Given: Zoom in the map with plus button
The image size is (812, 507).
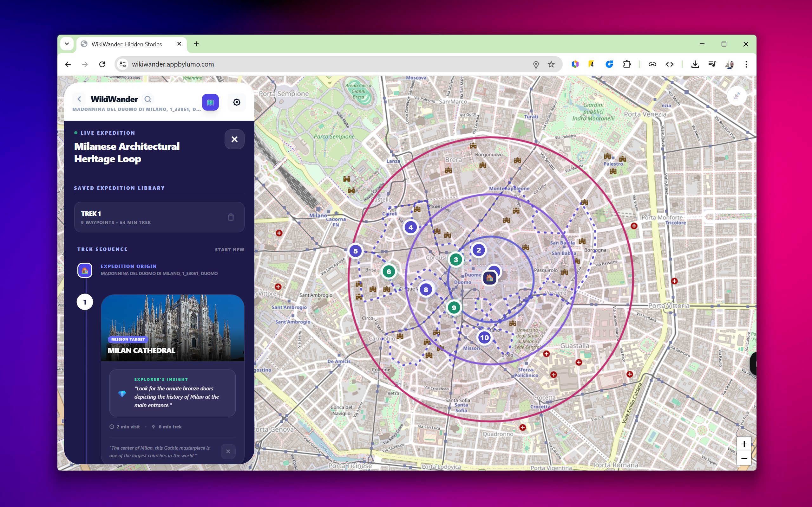Looking at the screenshot, I should 744,444.
